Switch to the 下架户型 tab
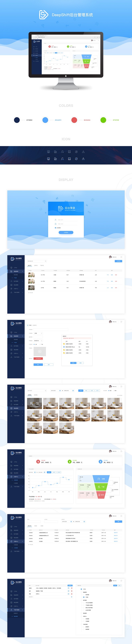 pyautogui.click(x=42, y=266)
